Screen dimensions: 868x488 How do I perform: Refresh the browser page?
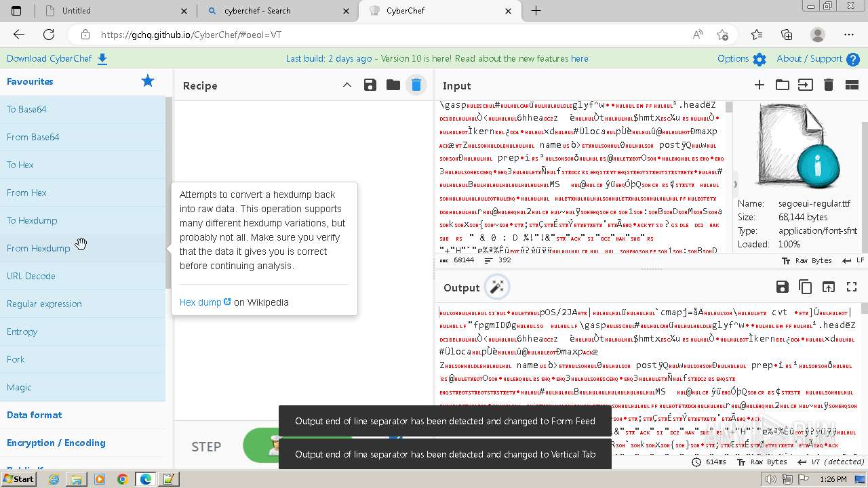pos(49,35)
